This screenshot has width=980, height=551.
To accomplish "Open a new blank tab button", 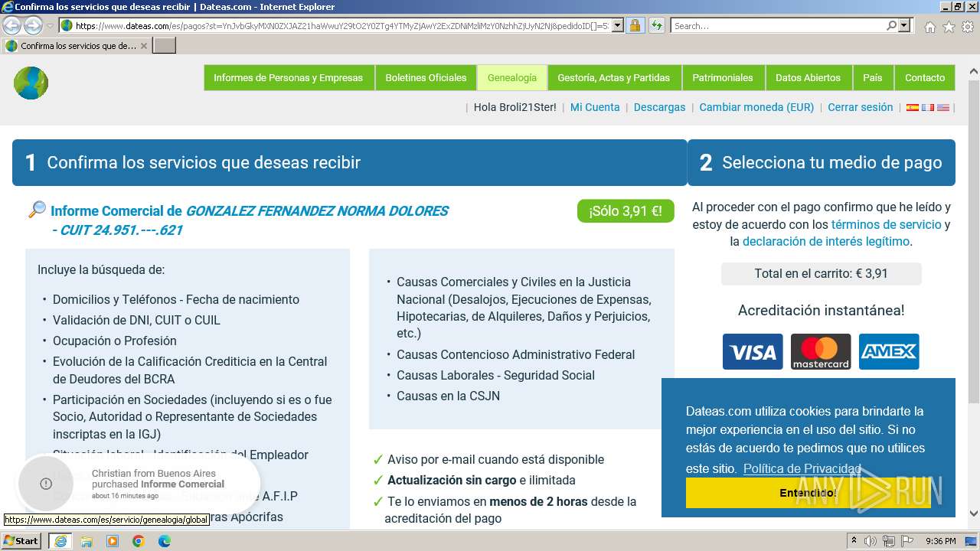I will [165, 46].
